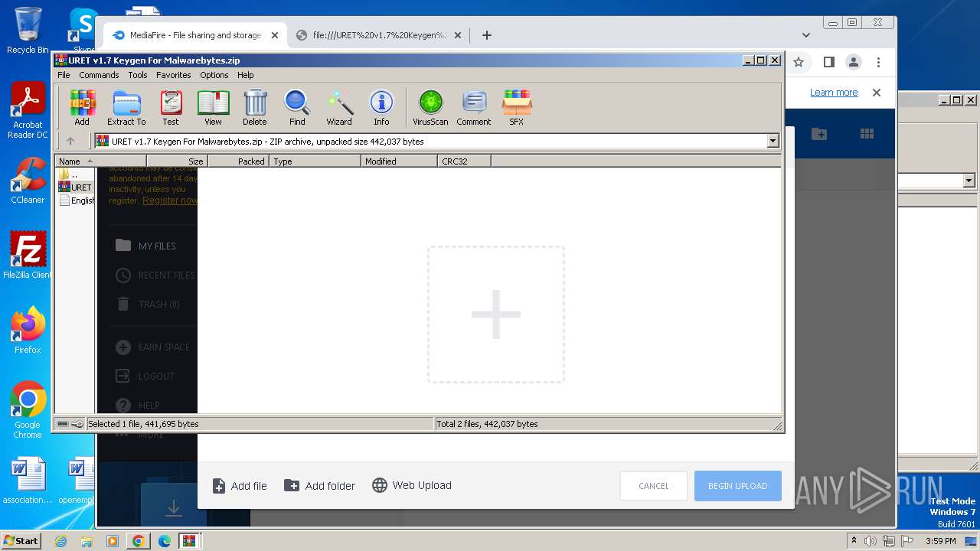Open a new Chrome tab

(x=486, y=35)
